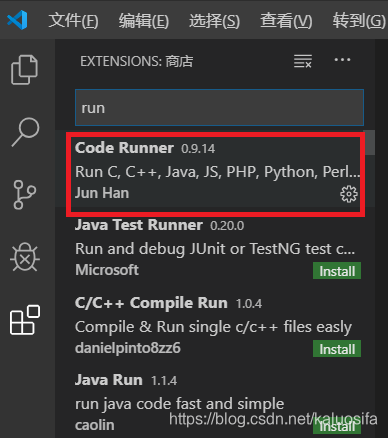This screenshot has width=388, height=438.
Task: Select the Java Test Runner extension title
Action: pos(139,225)
